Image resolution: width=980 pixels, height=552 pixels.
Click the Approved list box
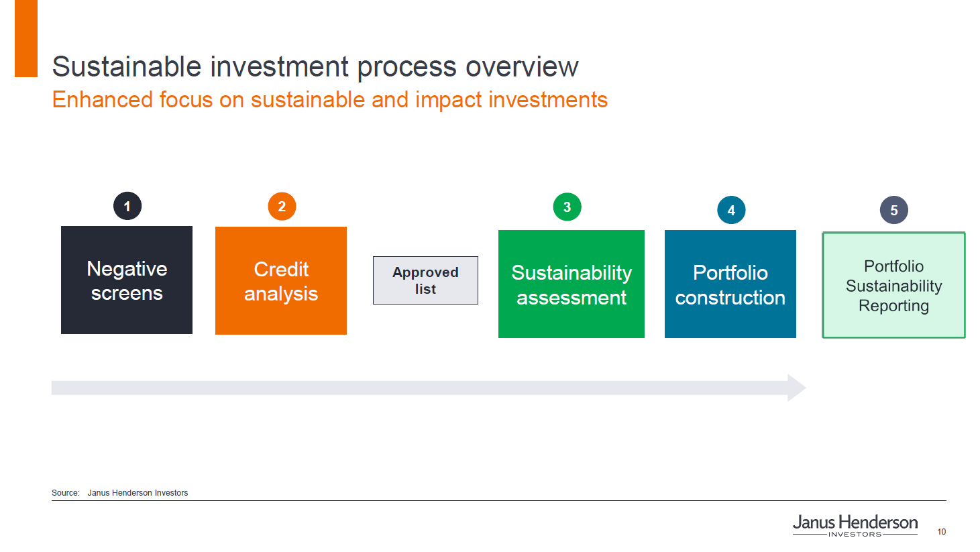(x=425, y=280)
